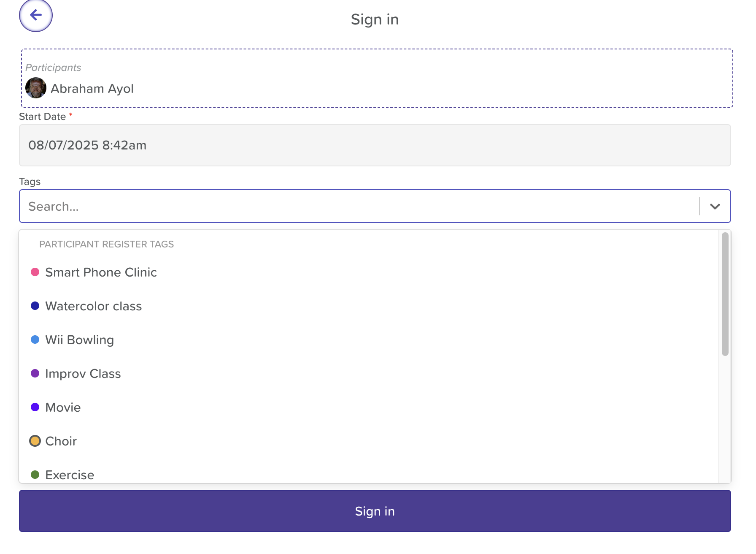Click Abraham Ayol's avatar photo
Viewport: 756px width, 554px height.
tap(36, 88)
